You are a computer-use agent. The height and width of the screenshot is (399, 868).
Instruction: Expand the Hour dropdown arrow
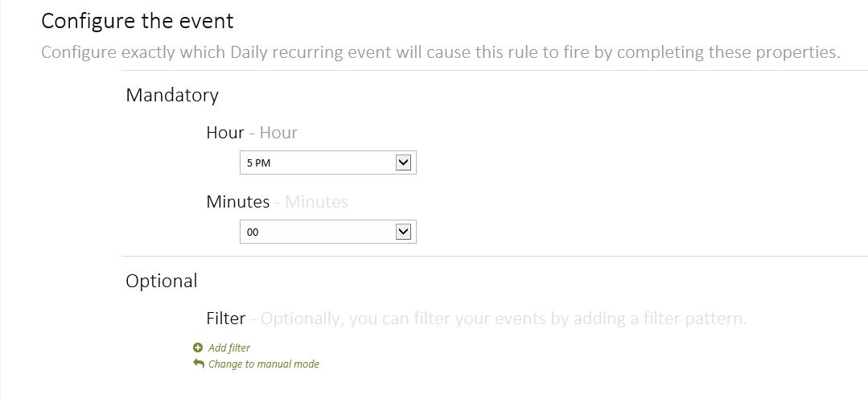pos(404,162)
